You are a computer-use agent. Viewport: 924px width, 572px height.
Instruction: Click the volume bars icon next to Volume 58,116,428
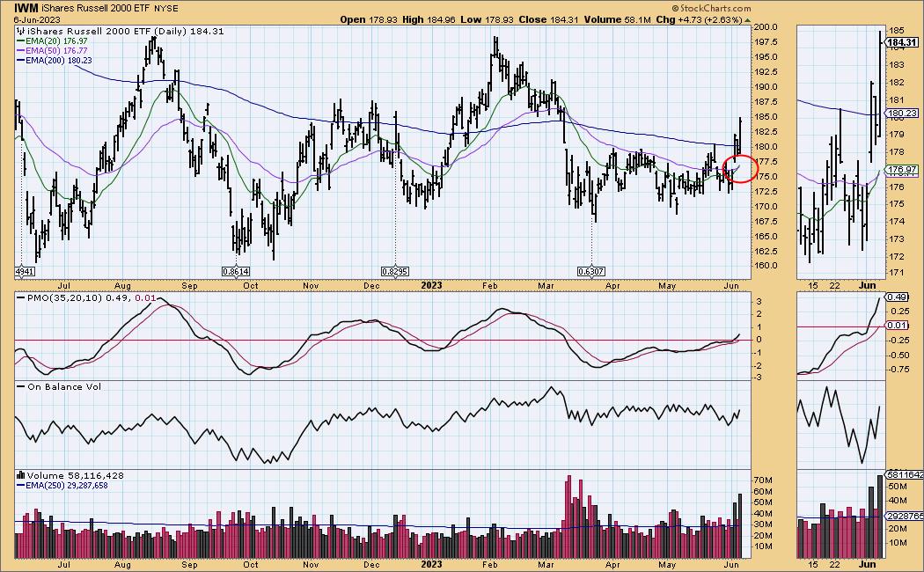click(x=20, y=475)
